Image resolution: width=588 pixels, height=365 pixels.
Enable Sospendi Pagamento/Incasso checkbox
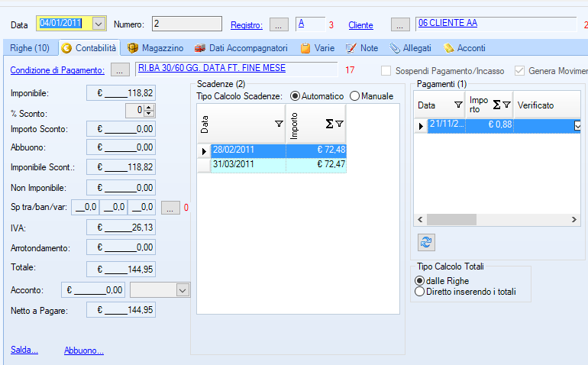click(387, 71)
